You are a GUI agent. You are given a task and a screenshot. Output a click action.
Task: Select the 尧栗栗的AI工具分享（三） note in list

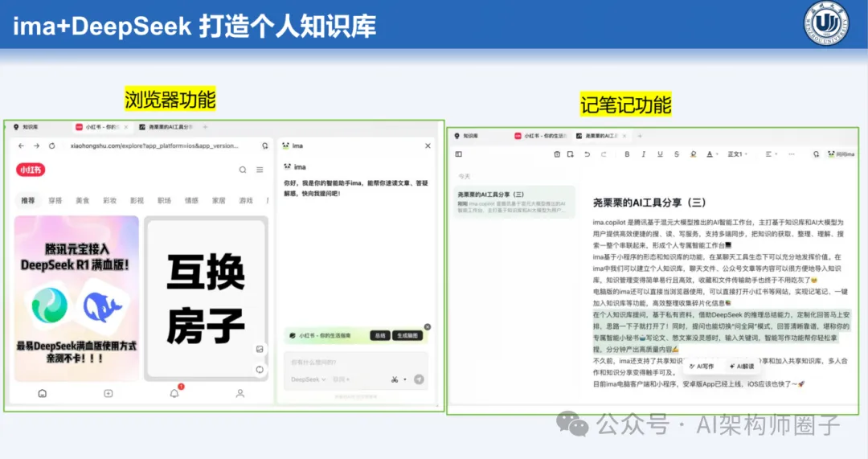pyautogui.click(x=514, y=203)
